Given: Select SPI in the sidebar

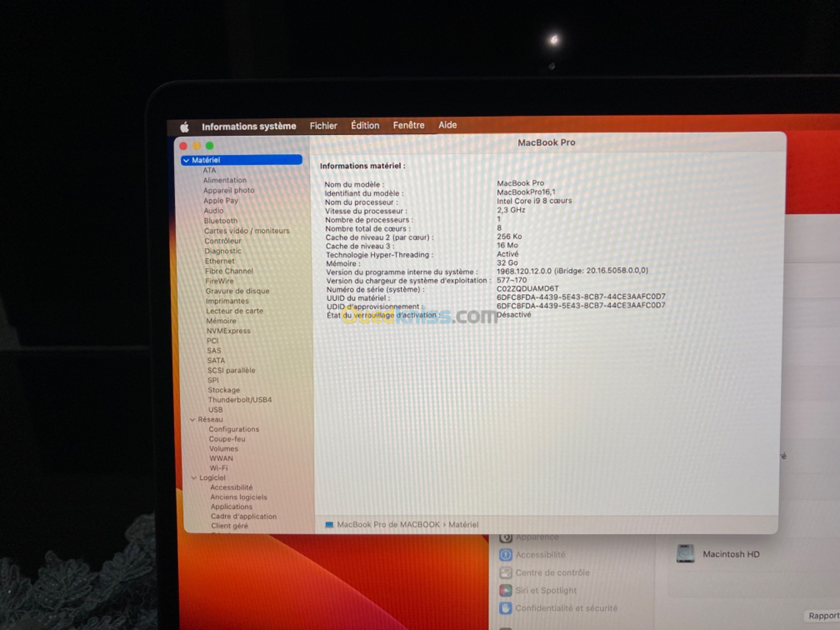Looking at the screenshot, I should (213, 380).
